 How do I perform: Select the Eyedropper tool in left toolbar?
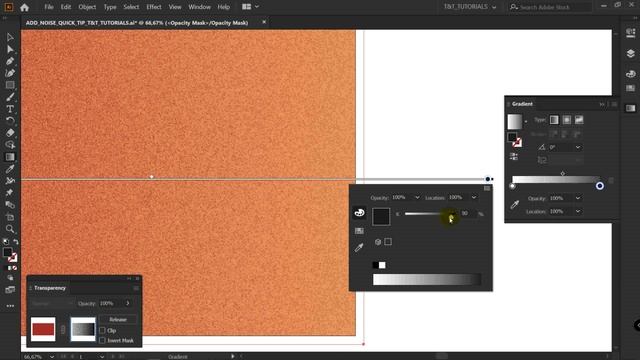coord(10,169)
